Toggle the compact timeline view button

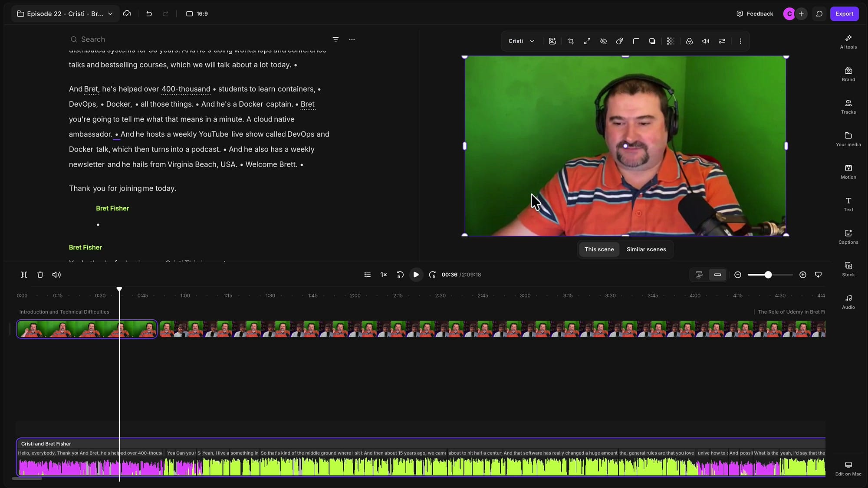coord(717,275)
